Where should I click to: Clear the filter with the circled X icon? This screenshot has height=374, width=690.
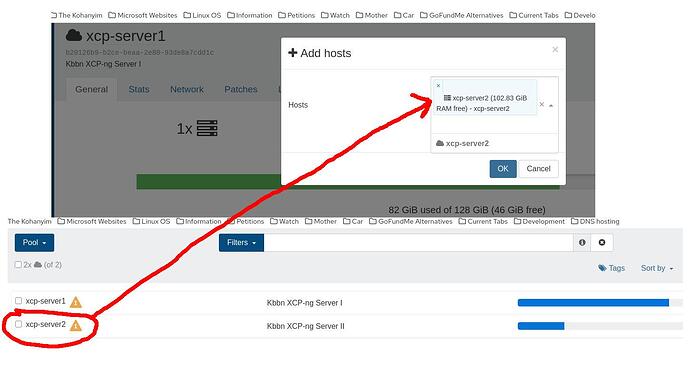pos(602,242)
